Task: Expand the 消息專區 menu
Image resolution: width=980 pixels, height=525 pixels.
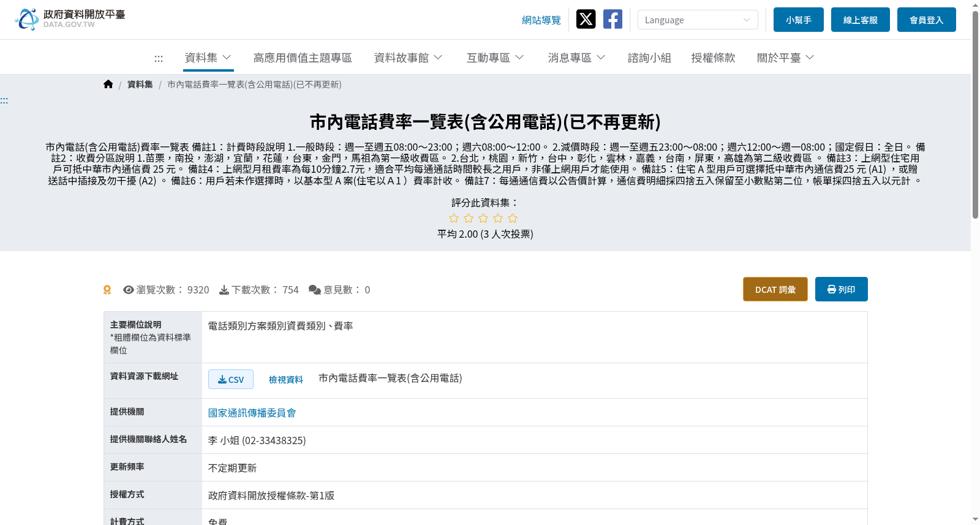Action: pos(576,58)
